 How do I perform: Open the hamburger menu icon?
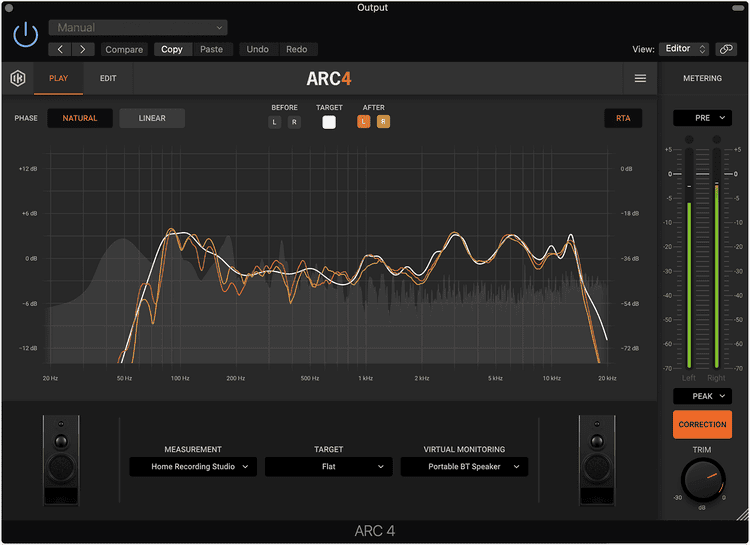640,78
